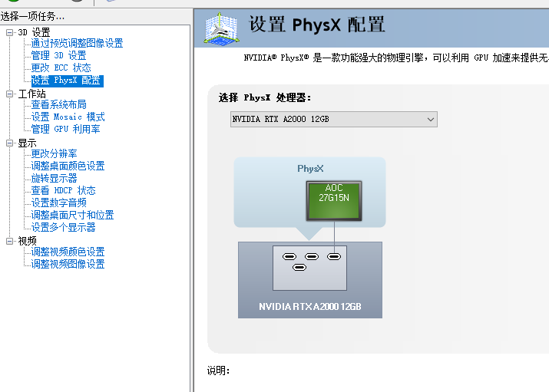Collapse the 显示 tree group
The height and width of the screenshot is (392, 549).
9,143
